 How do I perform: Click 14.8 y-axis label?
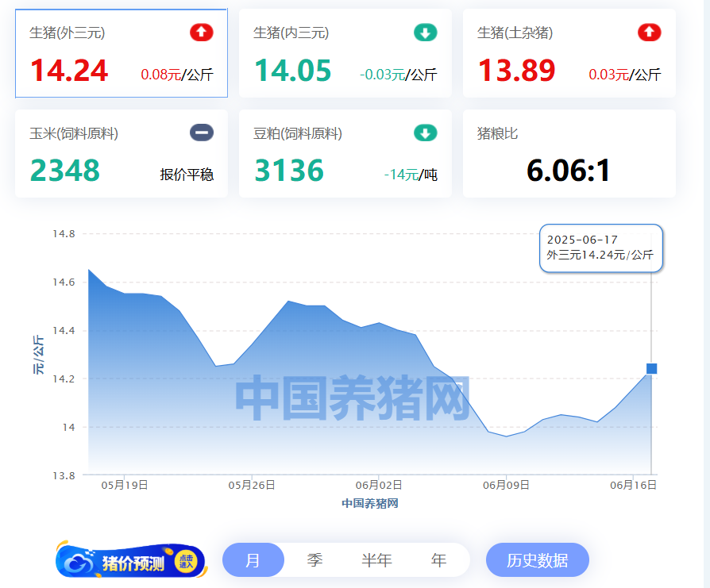point(64,234)
